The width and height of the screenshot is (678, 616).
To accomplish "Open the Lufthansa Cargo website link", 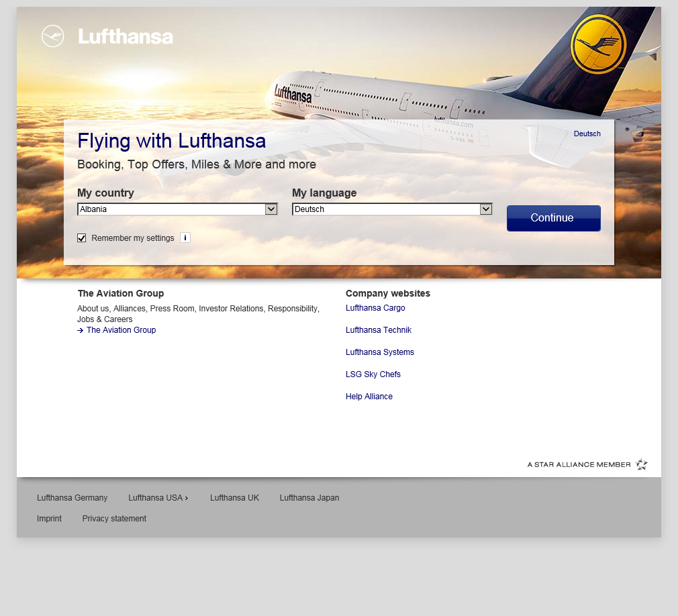I will pyautogui.click(x=375, y=308).
